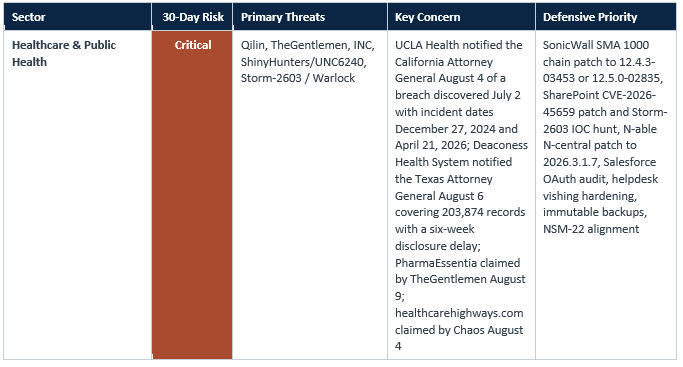Click the Defensive Priority column header
Viewport: 683px width, 367px height.
(x=606, y=17)
